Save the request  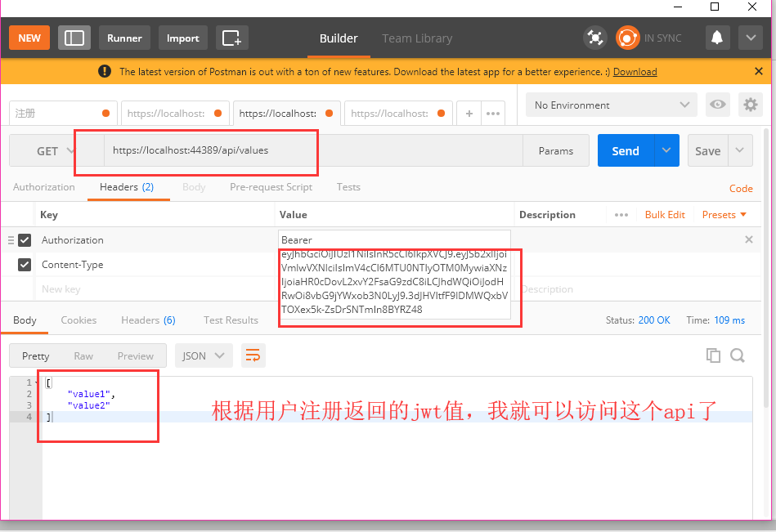coord(707,150)
